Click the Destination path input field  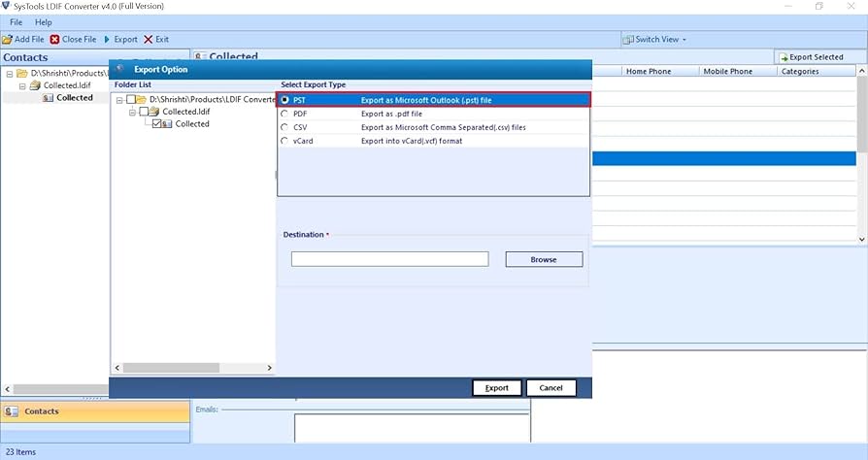[x=389, y=259]
